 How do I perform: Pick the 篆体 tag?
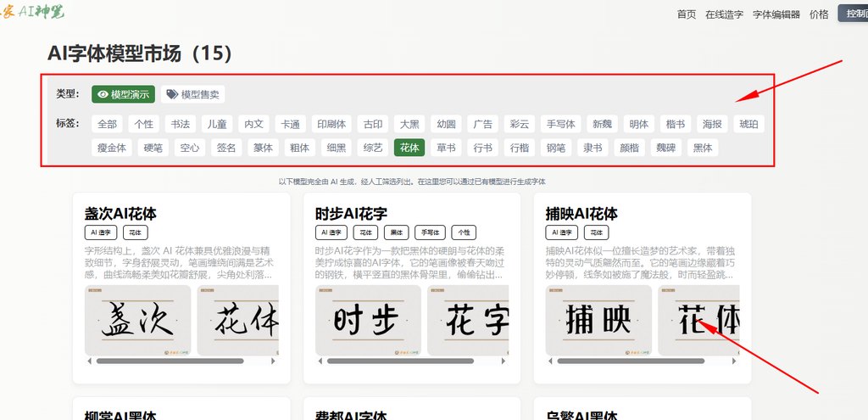(x=263, y=148)
